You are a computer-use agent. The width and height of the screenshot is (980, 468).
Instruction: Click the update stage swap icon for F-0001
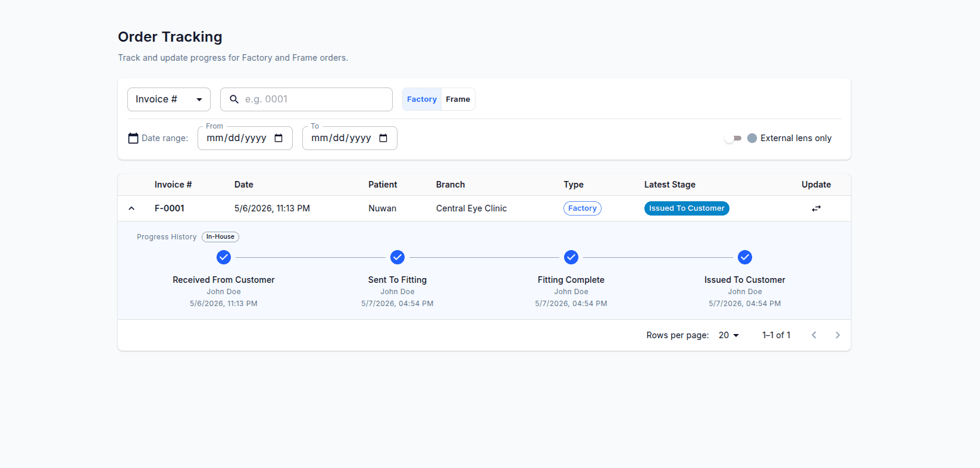point(816,208)
